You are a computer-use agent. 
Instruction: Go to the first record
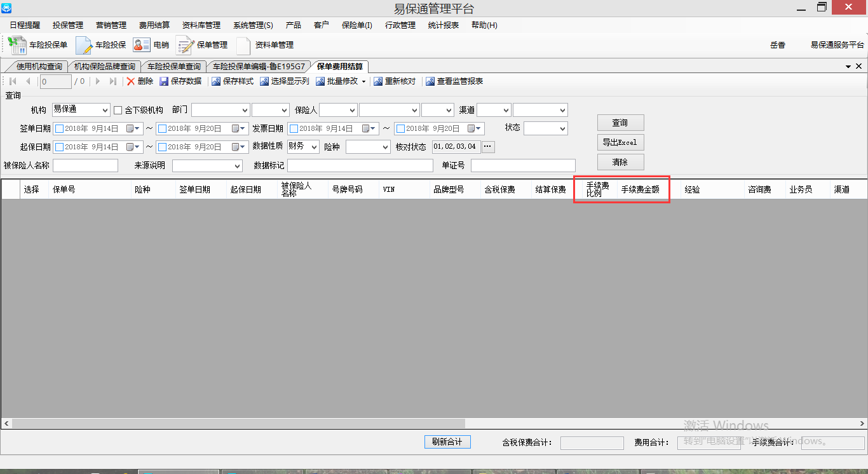point(13,81)
